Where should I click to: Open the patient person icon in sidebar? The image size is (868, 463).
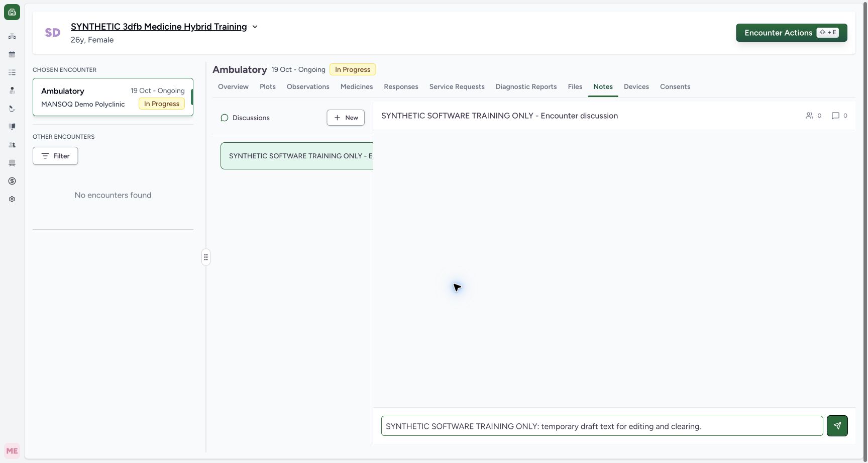pos(12,90)
